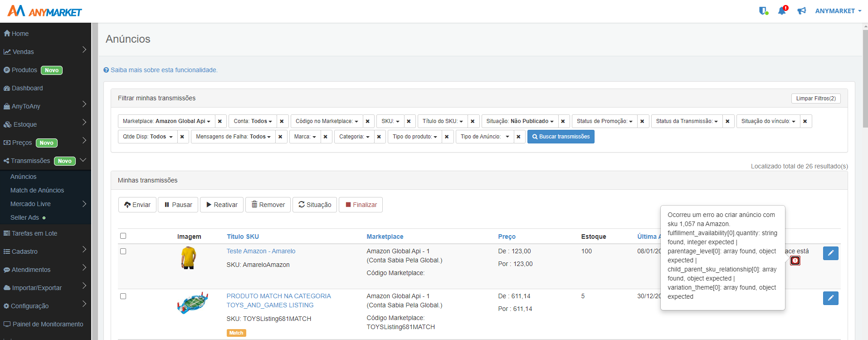Click the Reativar button
868x340 pixels.
tap(222, 205)
